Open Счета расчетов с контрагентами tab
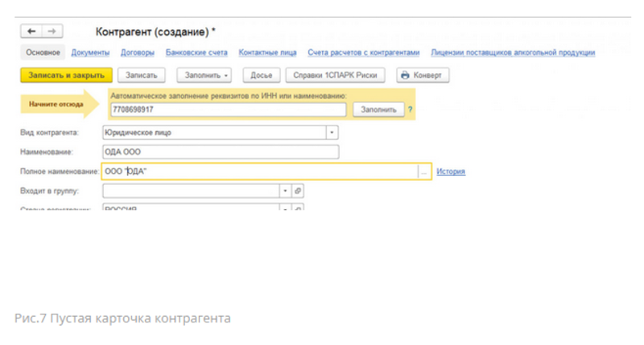This screenshot has width=644, height=345. click(x=364, y=53)
